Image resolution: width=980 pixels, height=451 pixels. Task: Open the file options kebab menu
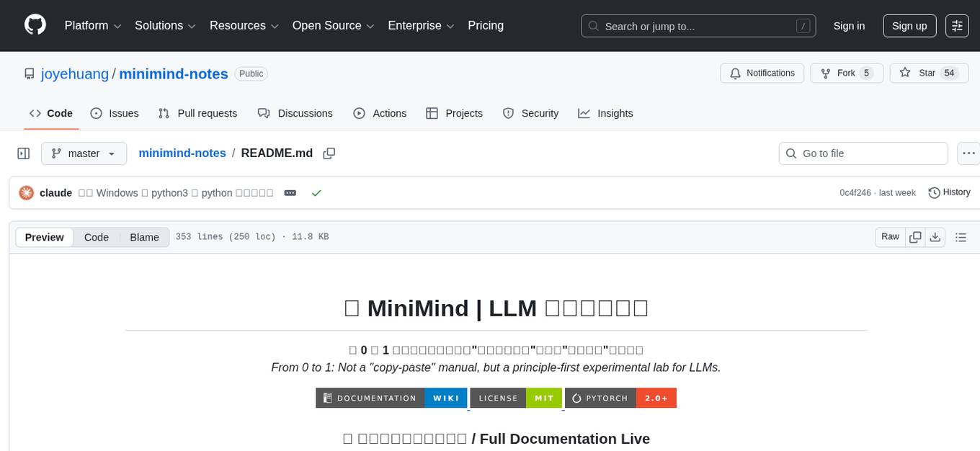pyautogui.click(x=968, y=153)
